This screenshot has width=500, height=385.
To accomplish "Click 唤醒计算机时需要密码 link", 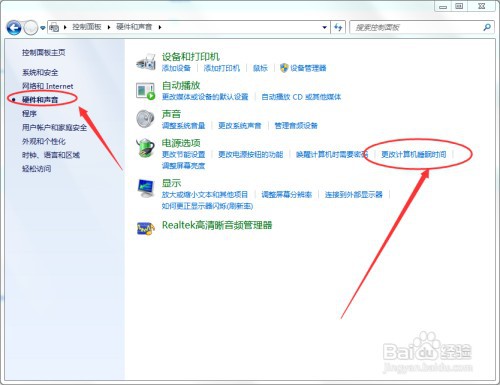I will point(332,155).
